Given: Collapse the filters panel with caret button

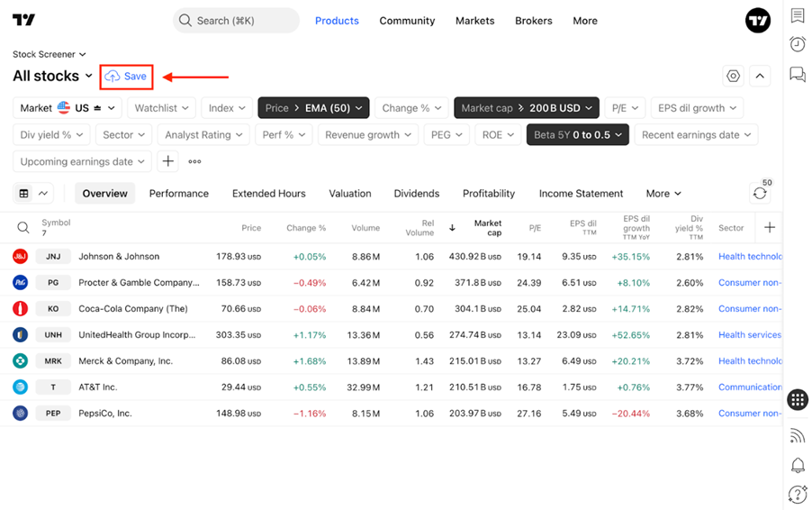Looking at the screenshot, I should (760, 77).
